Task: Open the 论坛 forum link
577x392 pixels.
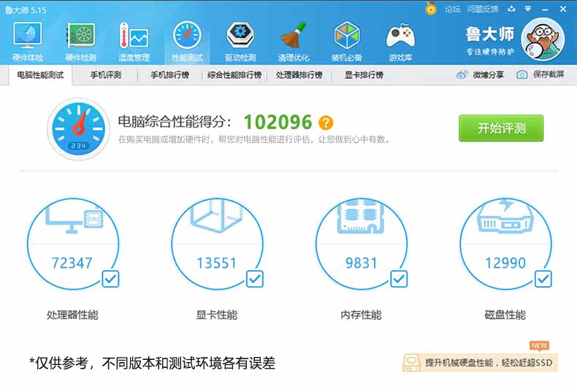Action: [x=452, y=9]
